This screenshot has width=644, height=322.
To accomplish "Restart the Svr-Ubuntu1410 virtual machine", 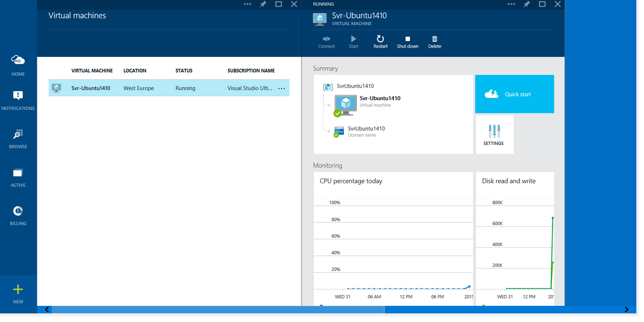I will (380, 42).
